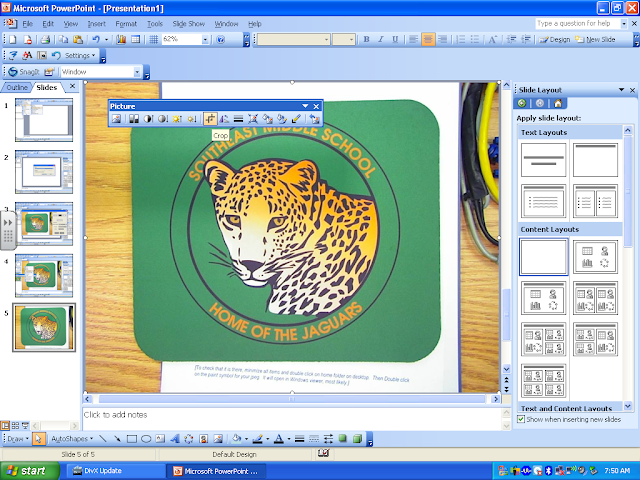Viewport: 640px width, 480px height.
Task: Open the Tools menu
Action: (x=155, y=24)
